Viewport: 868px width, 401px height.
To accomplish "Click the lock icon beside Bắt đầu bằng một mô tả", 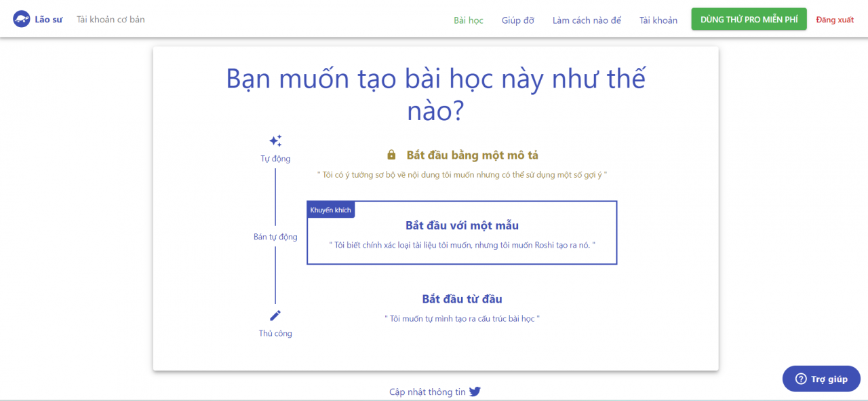I will tap(392, 155).
